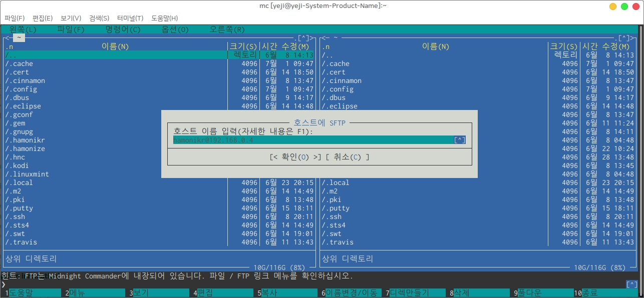Open 터미널(T) in window menu bar
This screenshot has width=644, height=298.
130,18
